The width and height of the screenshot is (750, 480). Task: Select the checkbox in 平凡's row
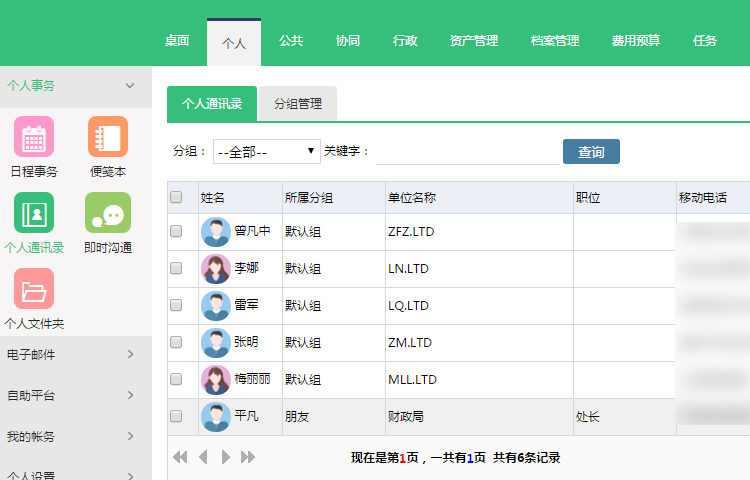176,416
